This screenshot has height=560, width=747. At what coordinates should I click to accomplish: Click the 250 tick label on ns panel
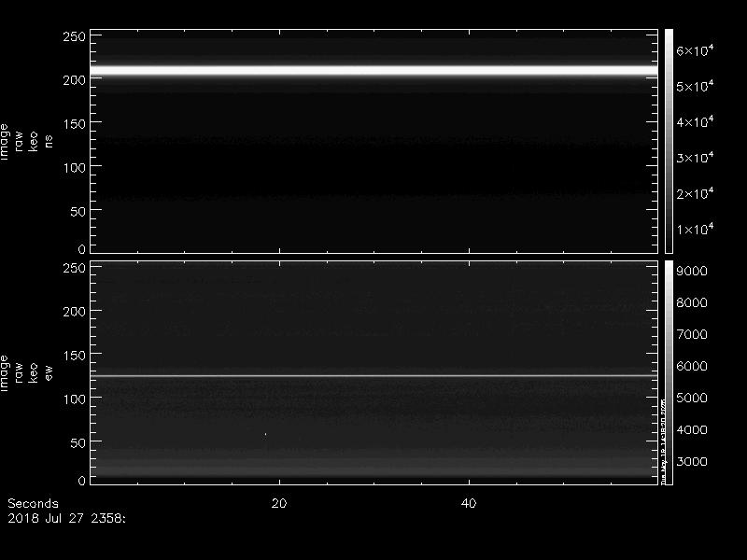click(x=75, y=36)
